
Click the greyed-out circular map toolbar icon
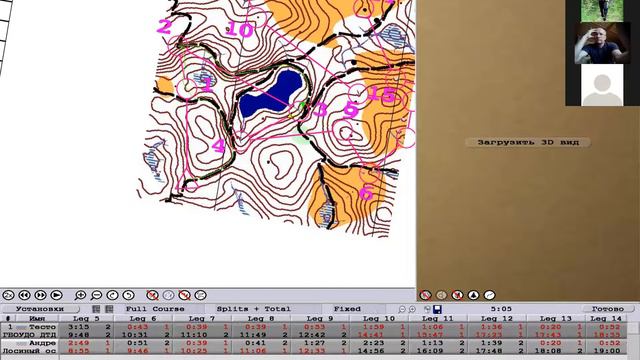(168, 295)
